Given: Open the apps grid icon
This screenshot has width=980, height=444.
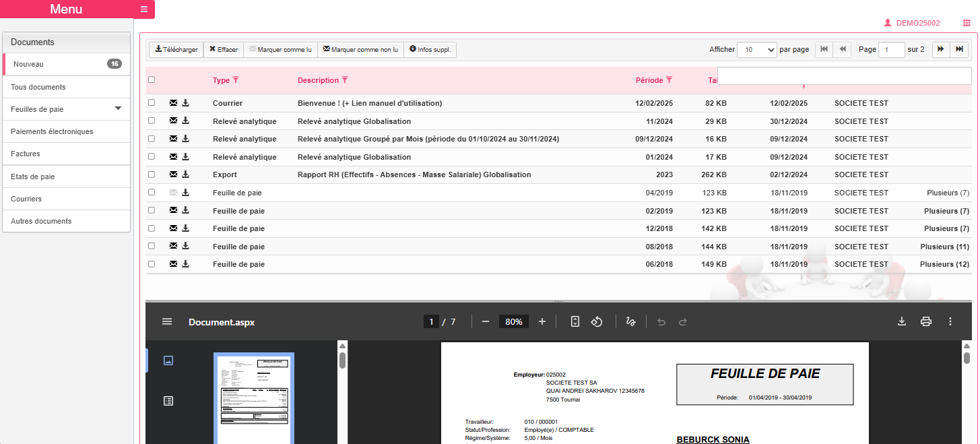Looking at the screenshot, I should [967, 23].
